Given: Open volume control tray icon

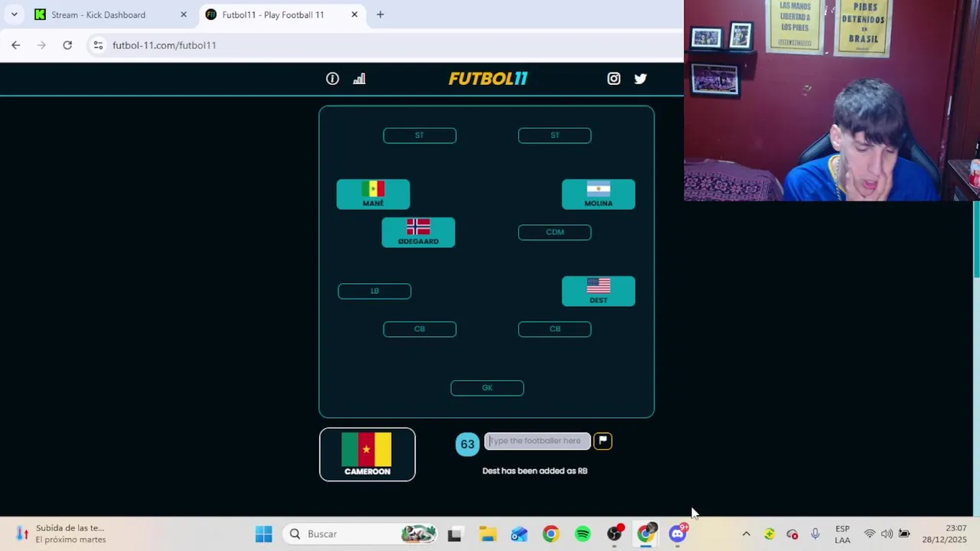Looking at the screenshot, I should [887, 533].
